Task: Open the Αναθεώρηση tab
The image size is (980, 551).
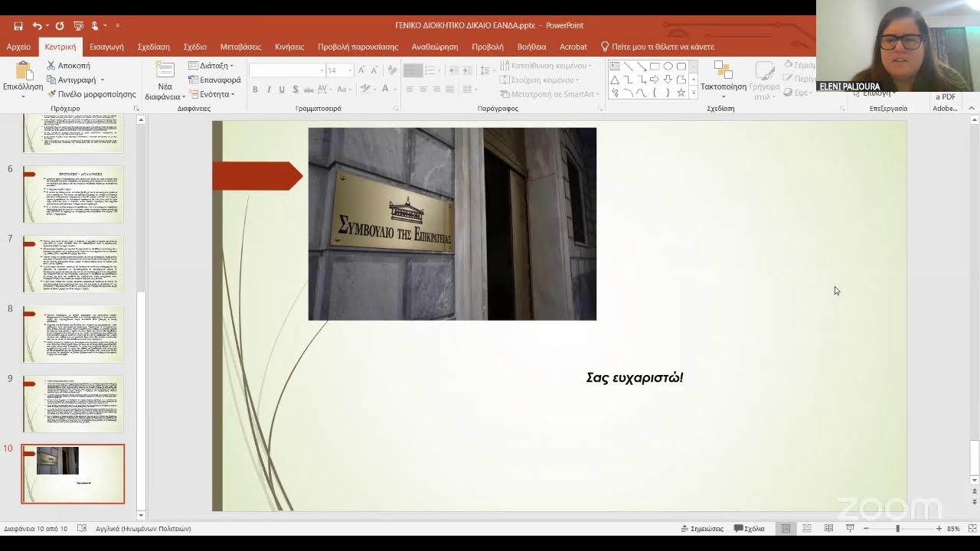Action: [434, 47]
